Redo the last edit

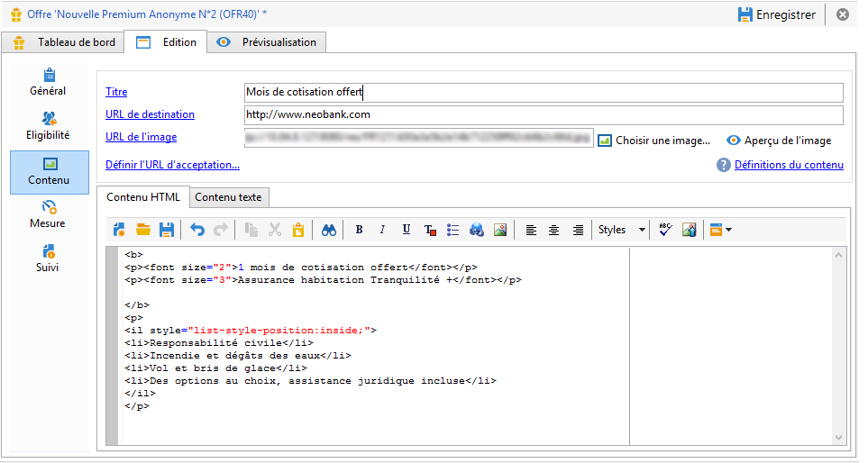click(220, 230)
